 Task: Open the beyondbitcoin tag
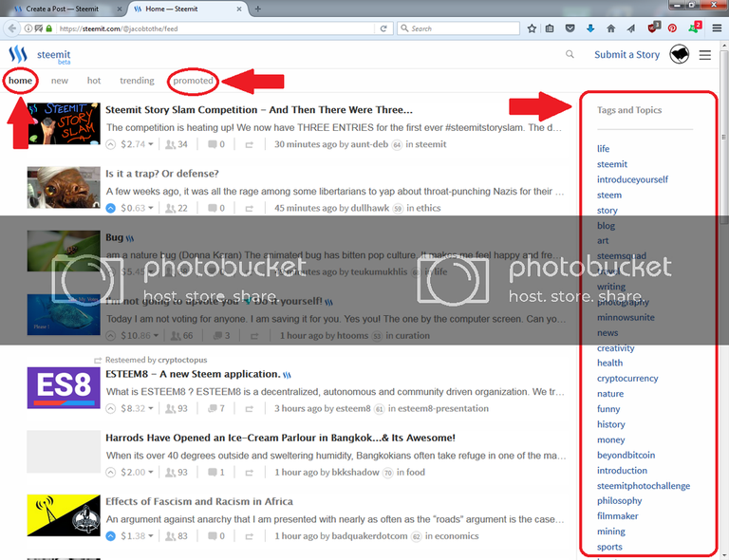tap(626, 455)
